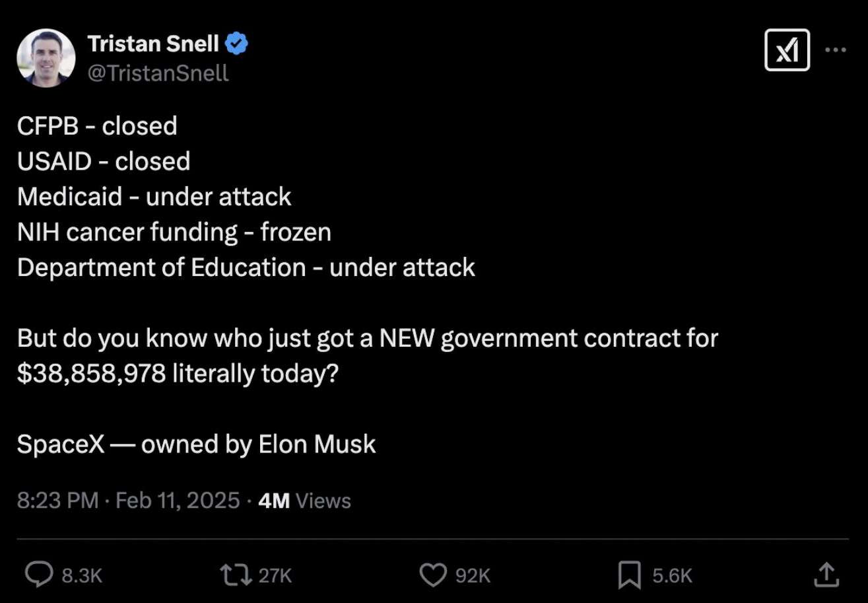Screen dimensions: 868x603
Task: Click the reply speech bubble icon
Action: (x=38, y=575)
